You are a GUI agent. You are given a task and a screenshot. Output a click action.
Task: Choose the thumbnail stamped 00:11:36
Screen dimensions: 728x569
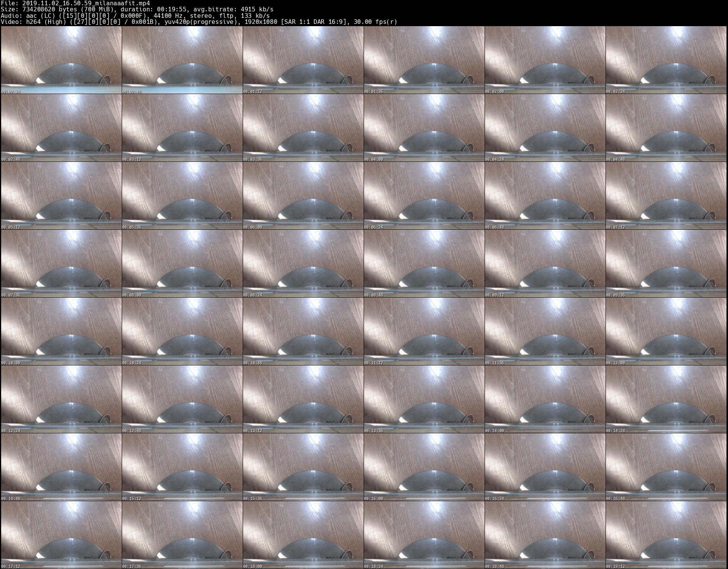(x=545, y=331)
